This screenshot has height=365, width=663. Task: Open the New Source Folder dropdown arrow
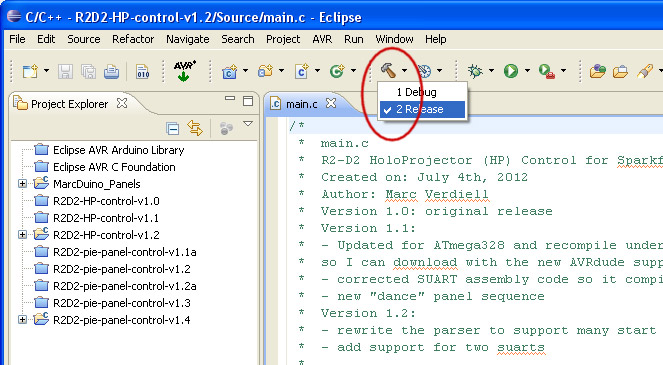(281, 71)
